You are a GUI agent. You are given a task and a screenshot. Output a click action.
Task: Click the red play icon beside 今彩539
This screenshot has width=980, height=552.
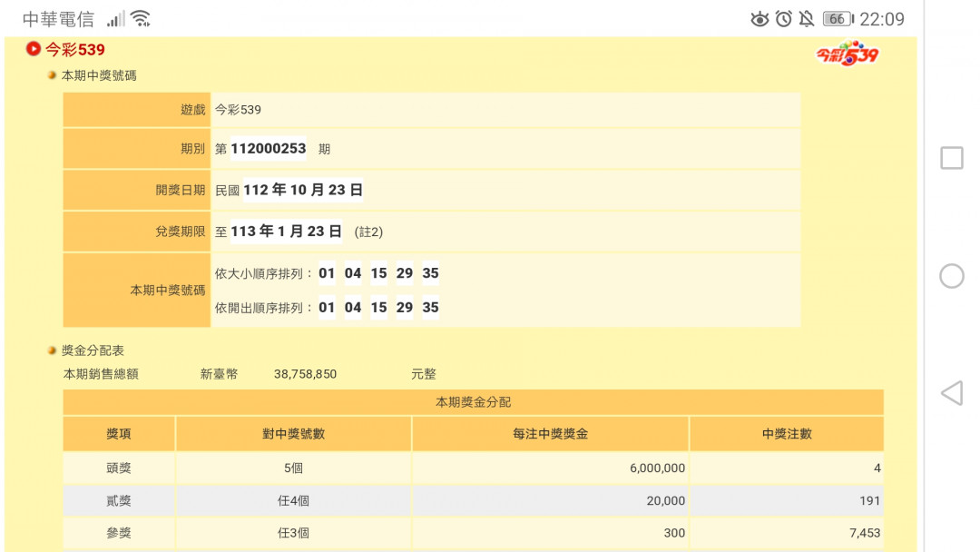tap(34, 49)
